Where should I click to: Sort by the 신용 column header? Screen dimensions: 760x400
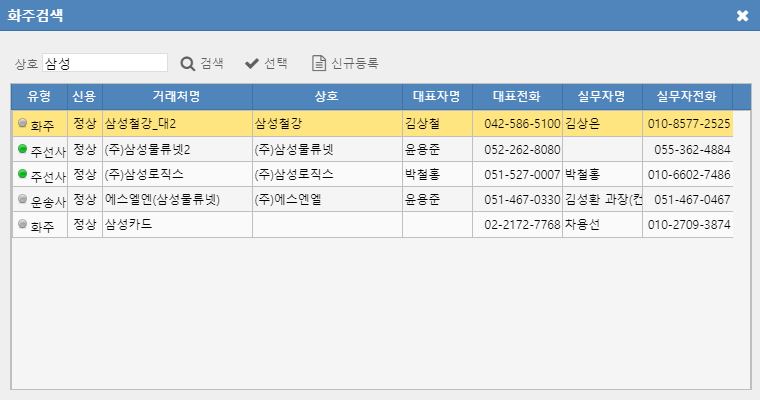click(85, 96)
